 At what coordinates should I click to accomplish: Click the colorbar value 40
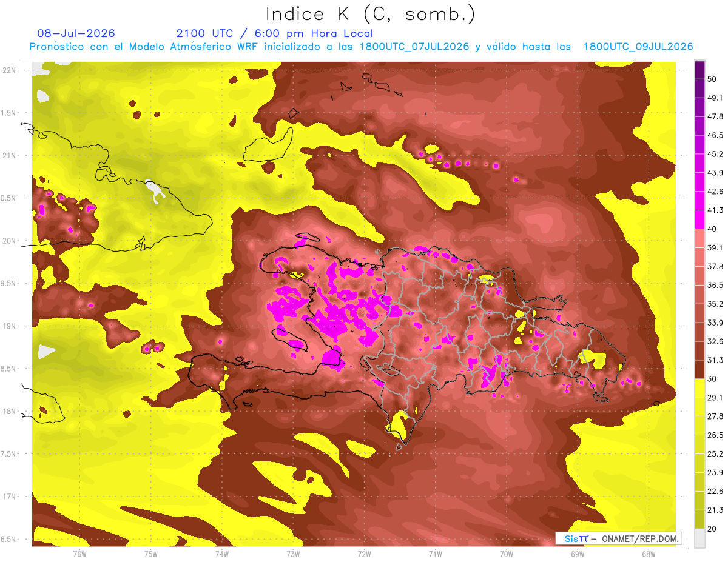point(713,229)
